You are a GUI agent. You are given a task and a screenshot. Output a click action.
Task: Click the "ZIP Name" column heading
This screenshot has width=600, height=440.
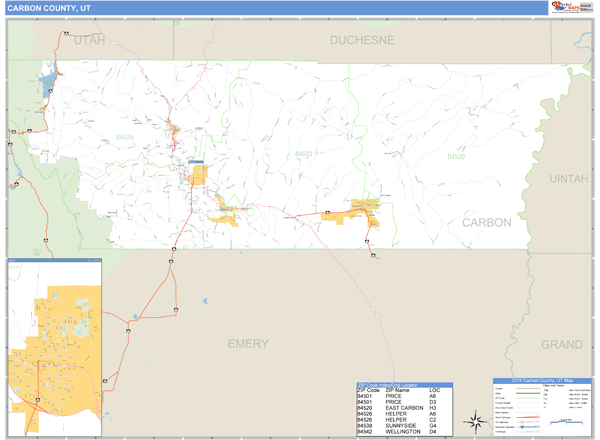(397, 390)
